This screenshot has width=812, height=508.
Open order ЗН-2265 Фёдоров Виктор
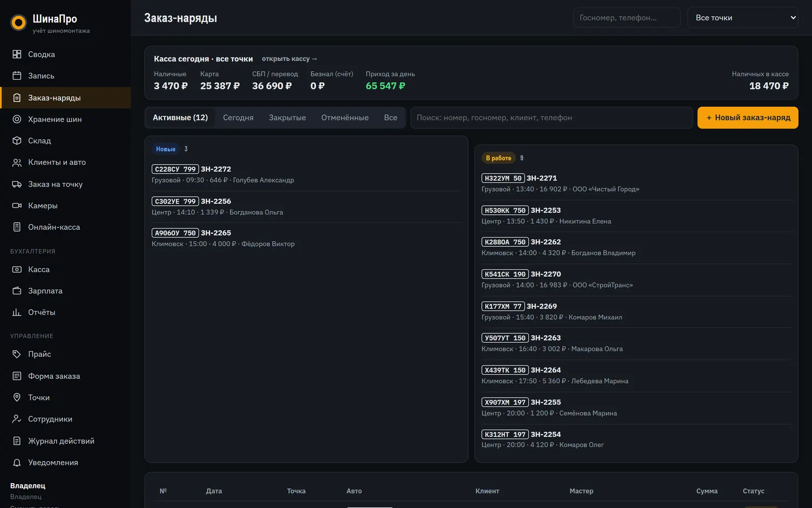[306, 238]
